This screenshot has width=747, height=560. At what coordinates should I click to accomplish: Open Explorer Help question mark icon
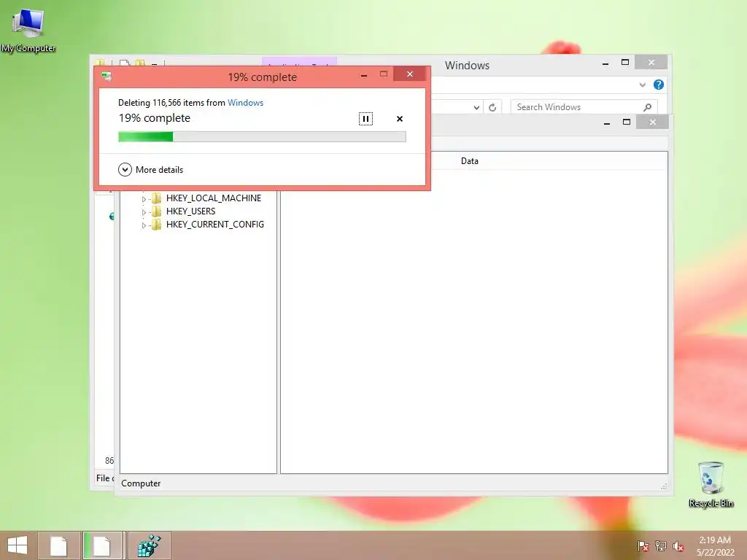pyautogui.click(x=659, y=85)
